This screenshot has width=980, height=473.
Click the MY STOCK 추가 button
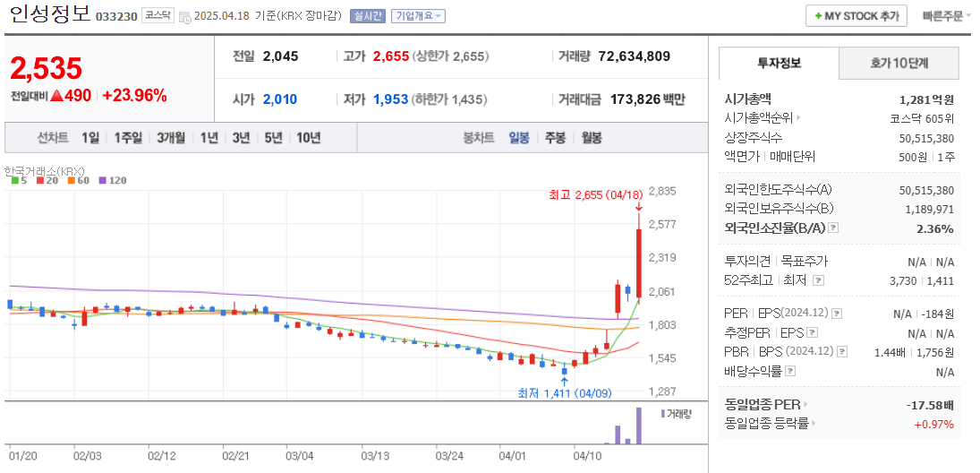(856, 16)
